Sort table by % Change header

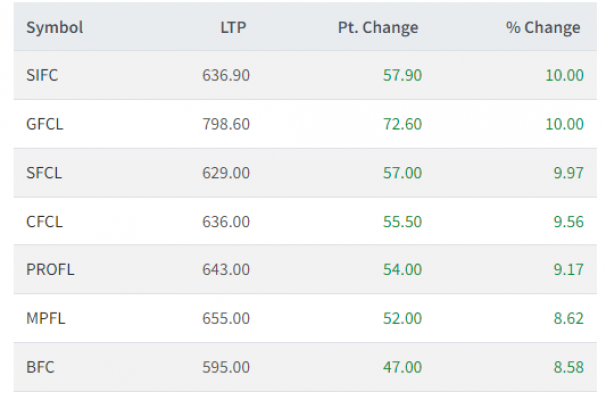[x=543, y=28]
